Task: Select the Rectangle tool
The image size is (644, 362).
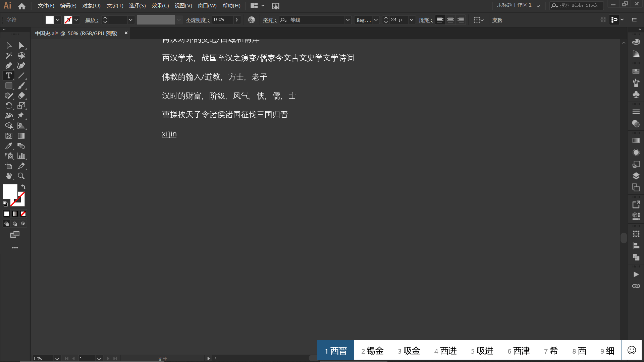Action: click(x=9, y=86)
